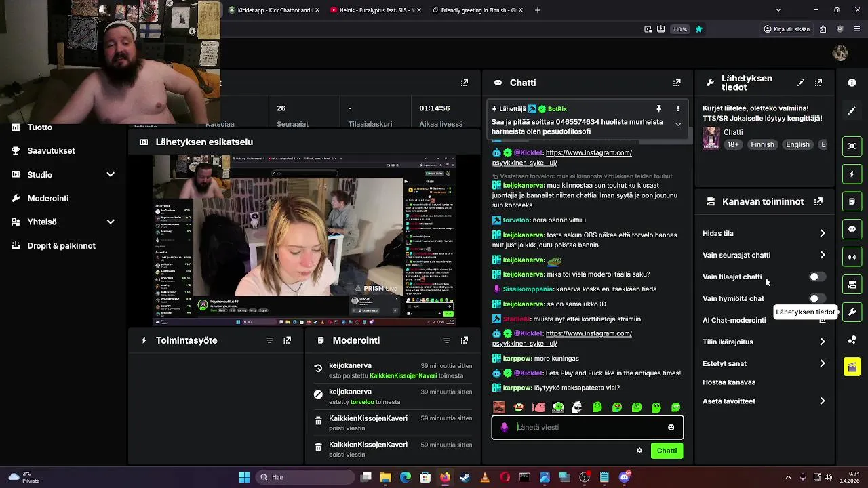The image size is (868, 488).
Task: Toggle the chat bubble widget icon
Action: pos(852,229)
